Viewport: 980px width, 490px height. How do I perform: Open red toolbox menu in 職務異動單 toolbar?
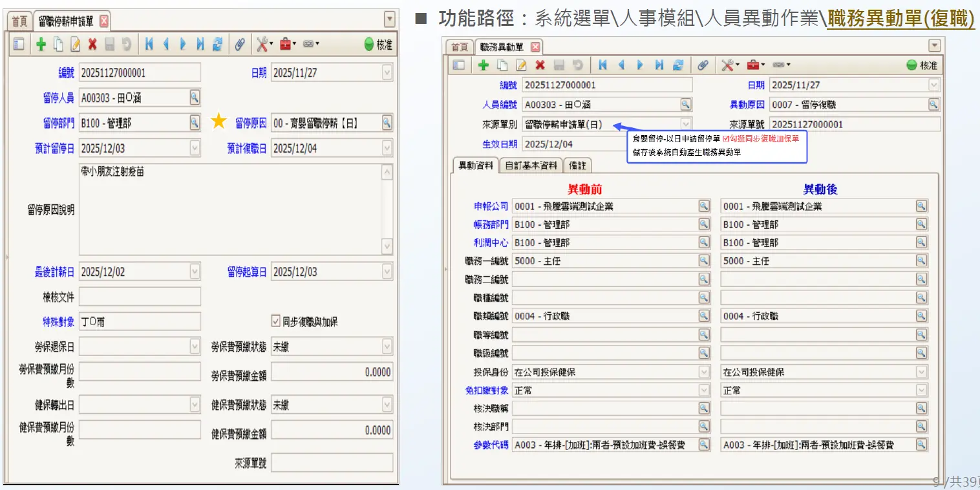[x=754, y=65]
